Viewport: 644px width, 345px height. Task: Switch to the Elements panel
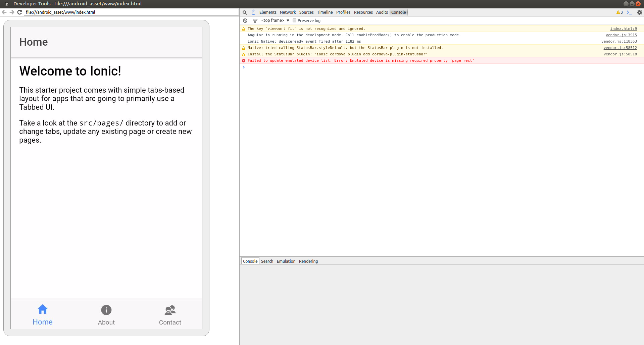coord(268,12)
